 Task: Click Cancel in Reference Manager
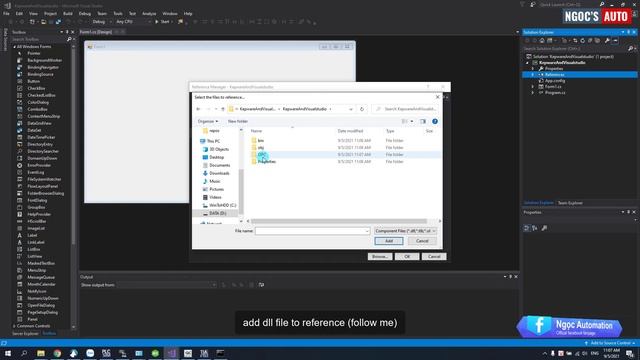(434, 256)
